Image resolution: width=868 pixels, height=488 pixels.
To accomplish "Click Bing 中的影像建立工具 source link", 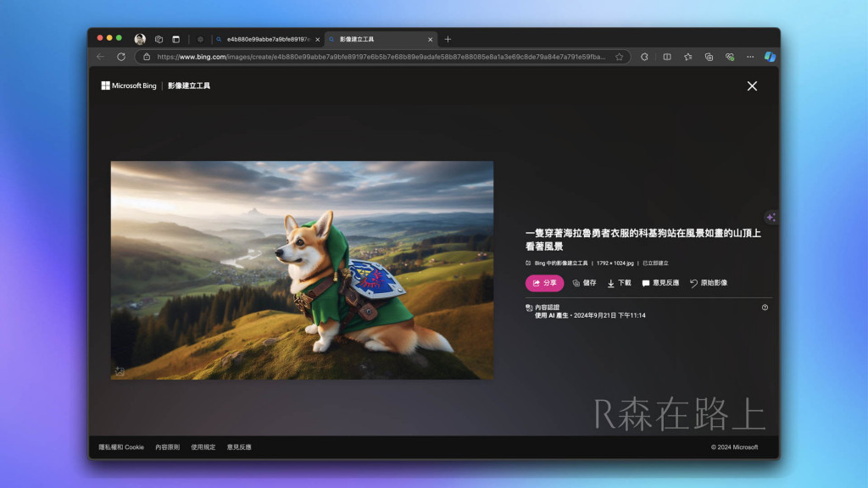I will (561, 263).
